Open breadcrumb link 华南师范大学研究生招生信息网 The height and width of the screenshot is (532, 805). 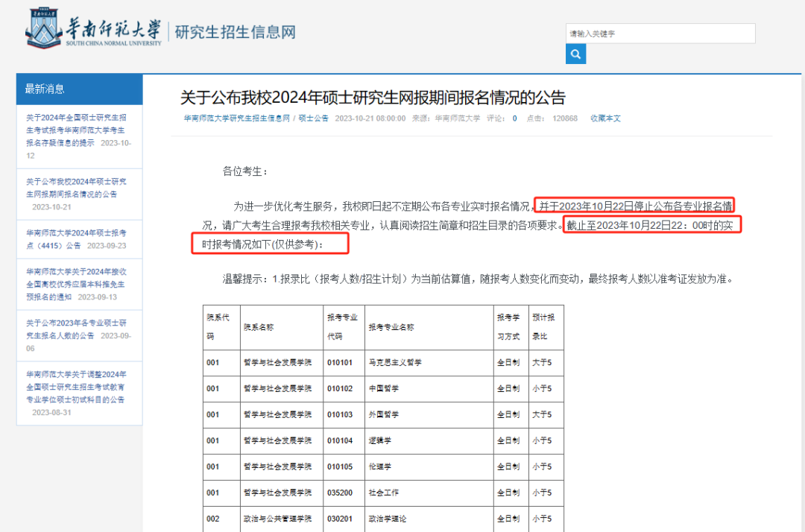click(x=237, y=118)
